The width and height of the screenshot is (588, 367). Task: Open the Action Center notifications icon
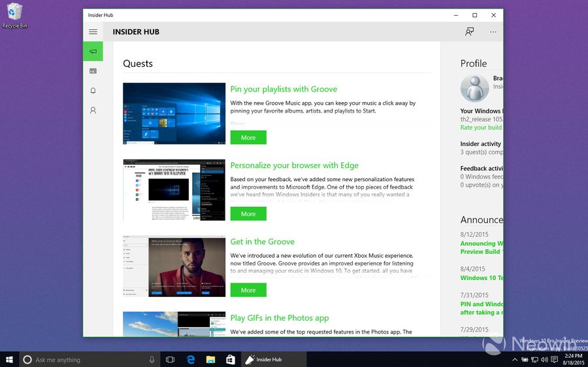coord(555,360)
